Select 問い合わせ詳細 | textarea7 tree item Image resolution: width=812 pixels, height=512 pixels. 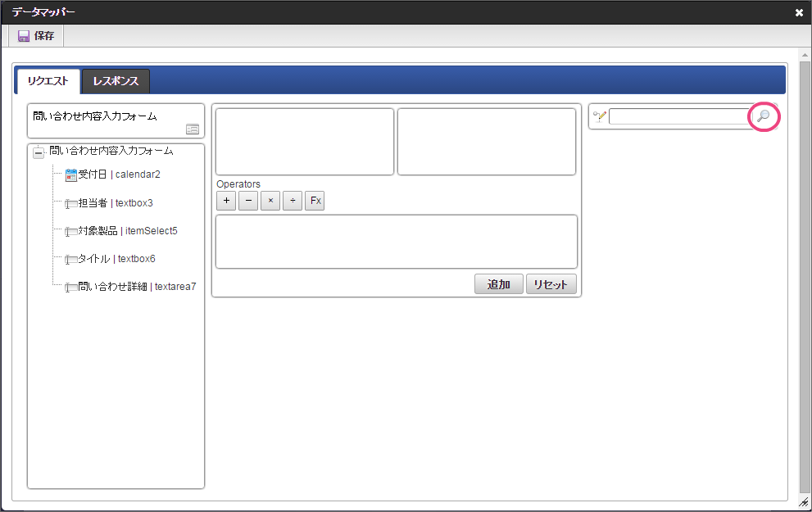[137, 286]
